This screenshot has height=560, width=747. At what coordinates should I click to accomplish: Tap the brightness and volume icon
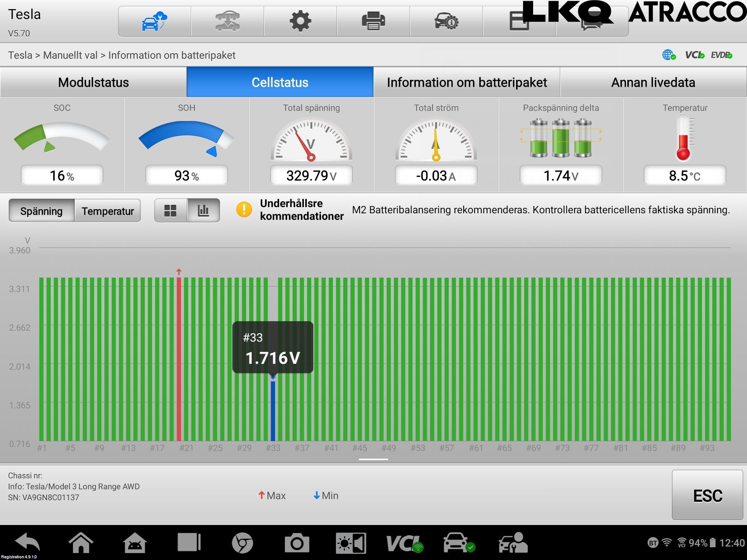pyautogui.click(x=351, y=543)
